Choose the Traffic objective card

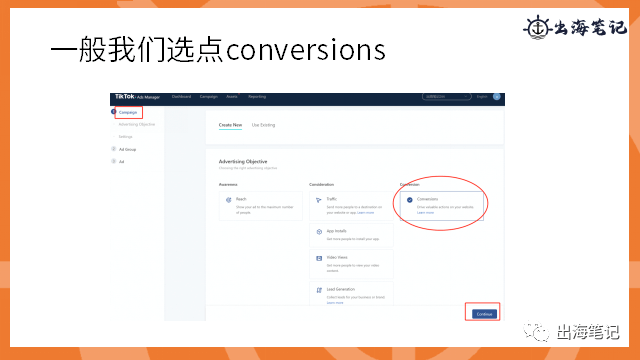point(351,206)
